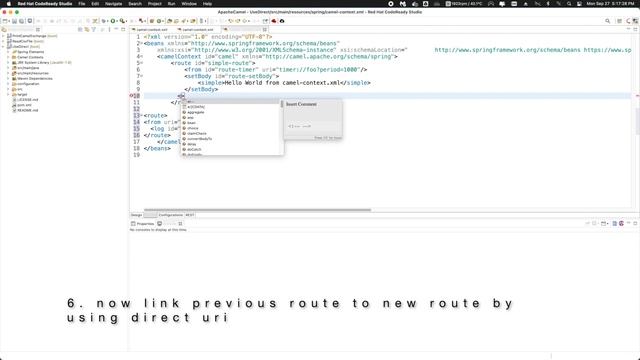640x360 pixels.
Task: Expand the Maven Dependencies node
Action: pos(8,78)
